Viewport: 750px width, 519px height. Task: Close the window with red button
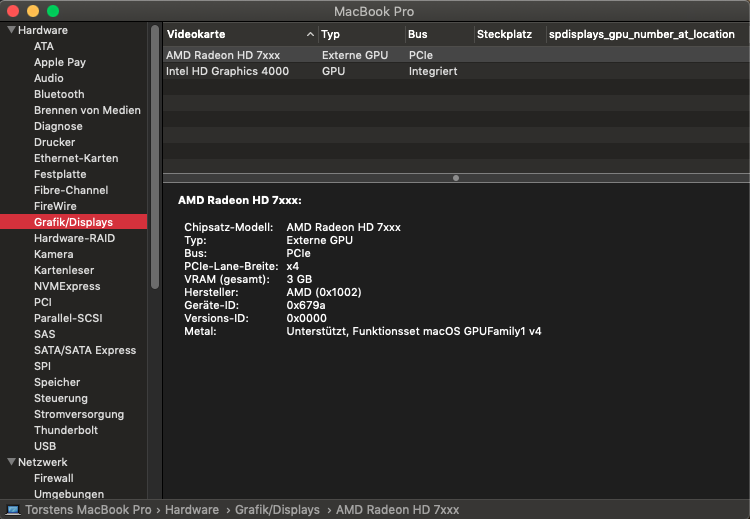click(x=13, y=11)
